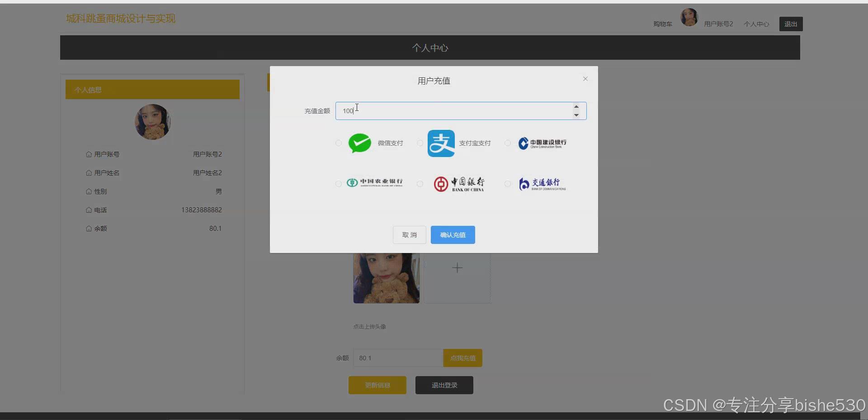Click the 微信支付 label
Viewport: 868px width, 420px height.
click(x=391, y=143)
